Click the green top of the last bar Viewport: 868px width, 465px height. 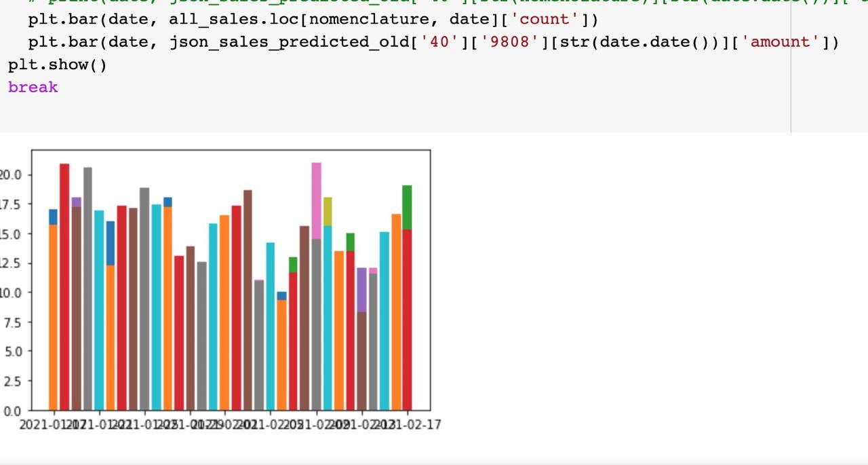tap(407, 207)
